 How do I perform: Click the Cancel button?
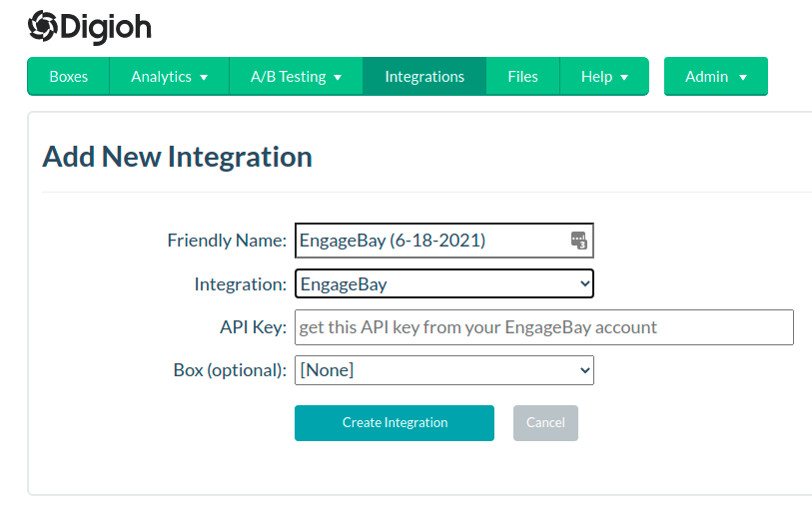click(x=545, y=423)
